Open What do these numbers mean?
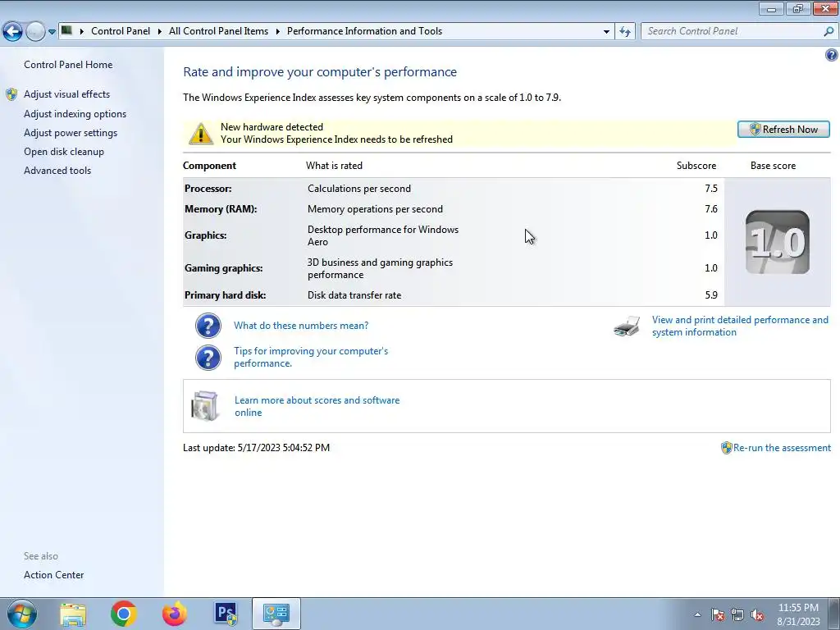The height and width of the screenshot is (630, 840). pos(301,326)
